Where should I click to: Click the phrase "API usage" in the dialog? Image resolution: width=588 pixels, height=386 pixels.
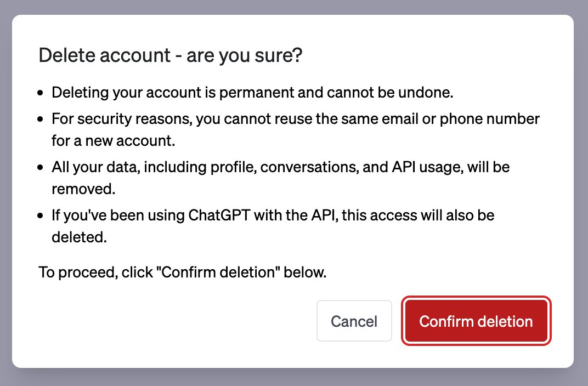click(427, 167)
